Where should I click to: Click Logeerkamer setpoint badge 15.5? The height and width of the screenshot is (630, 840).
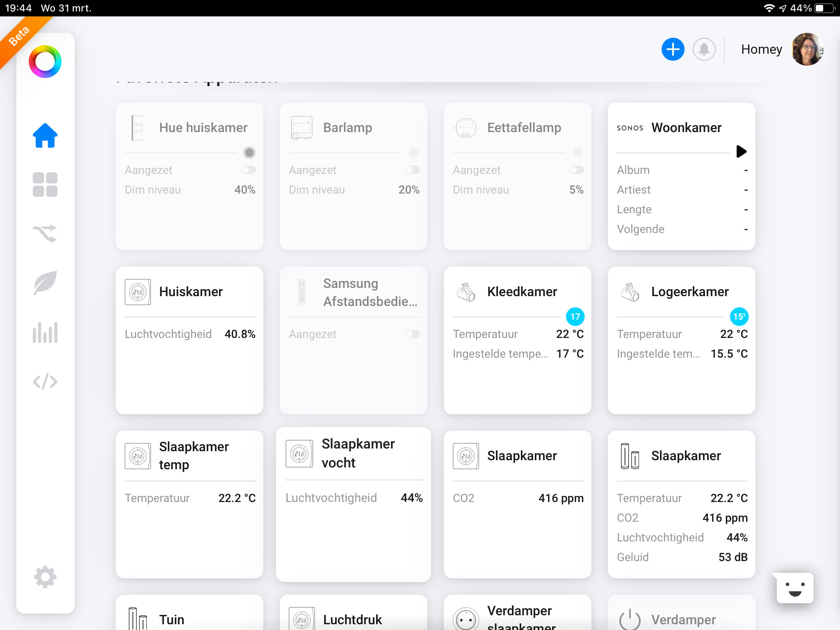tap(739, 317)
